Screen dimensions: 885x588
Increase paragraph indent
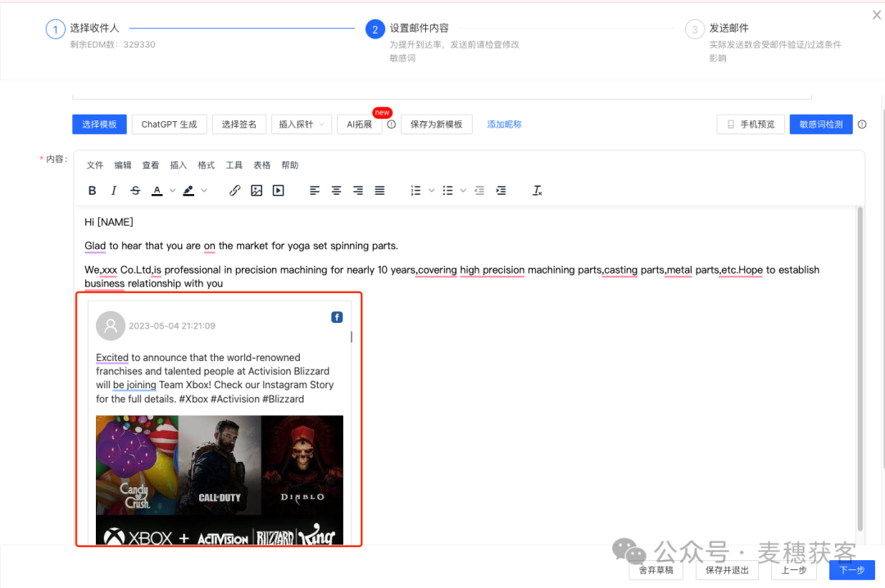pos(501,190)
